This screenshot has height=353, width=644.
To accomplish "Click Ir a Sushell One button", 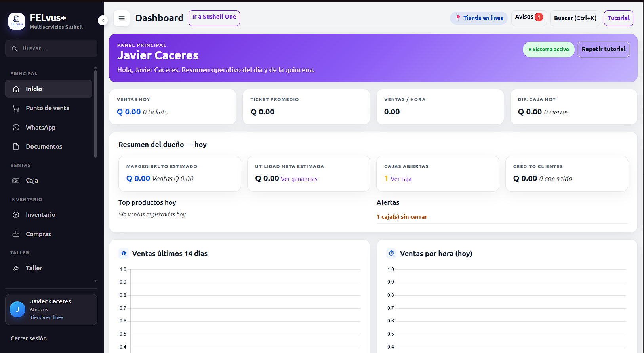I will pos(214,18).
